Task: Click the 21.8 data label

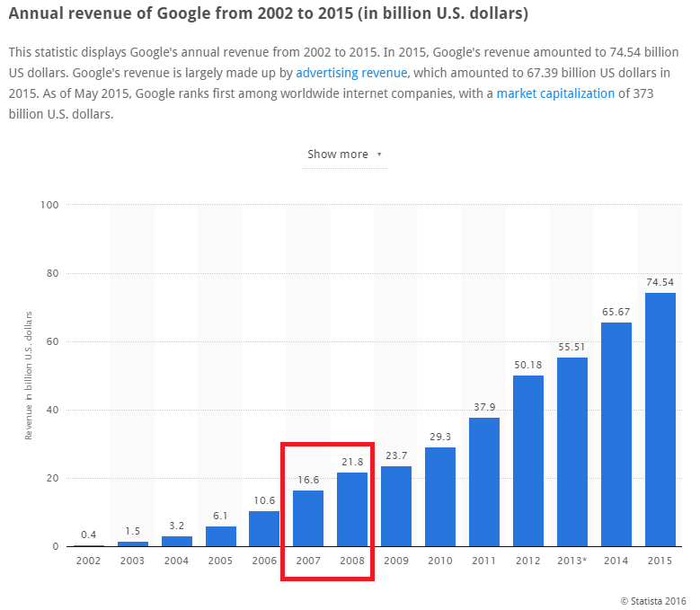Action: click(352, 462)
